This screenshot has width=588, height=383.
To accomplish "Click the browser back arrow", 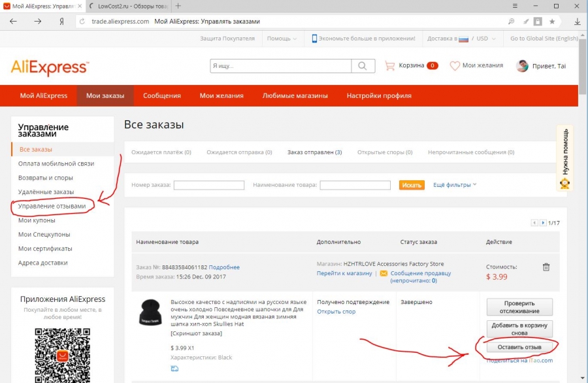I will (14, 22).
